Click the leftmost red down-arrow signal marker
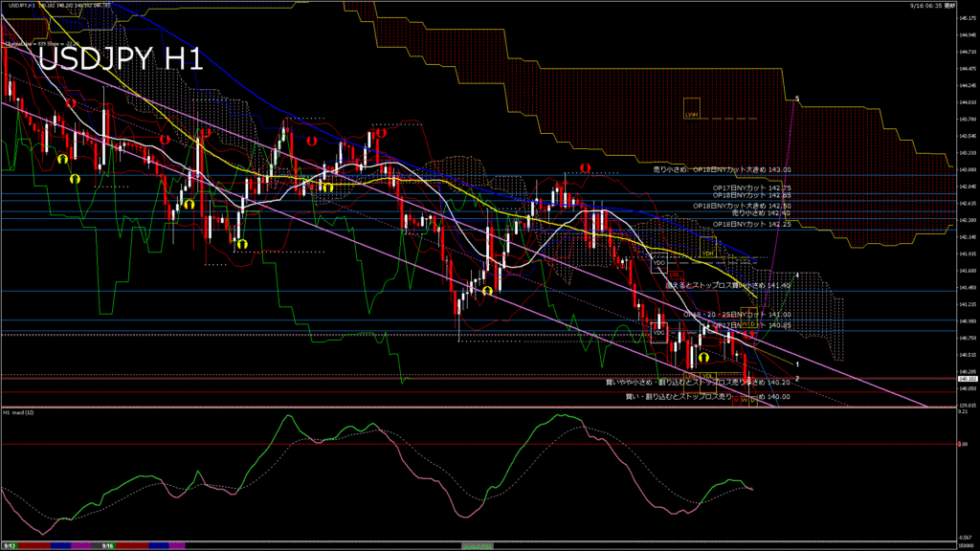This screenshot has height=551, width=980. pyautogui.click(x=71, y=102)
